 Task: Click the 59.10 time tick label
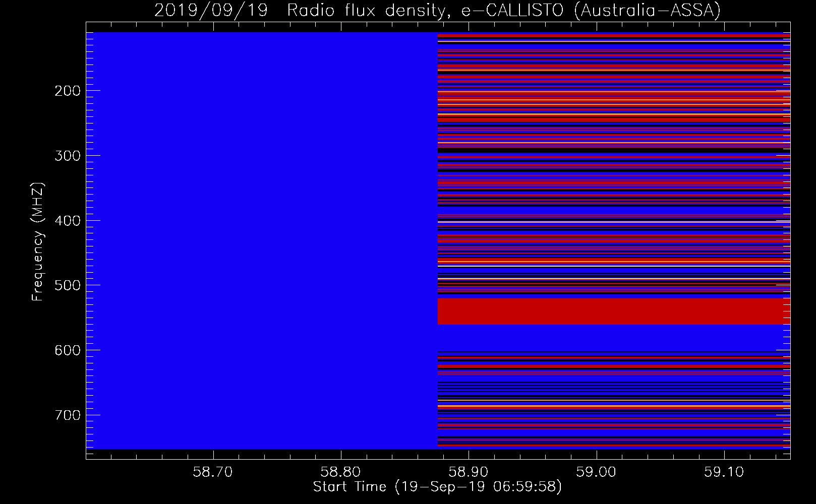725,472
